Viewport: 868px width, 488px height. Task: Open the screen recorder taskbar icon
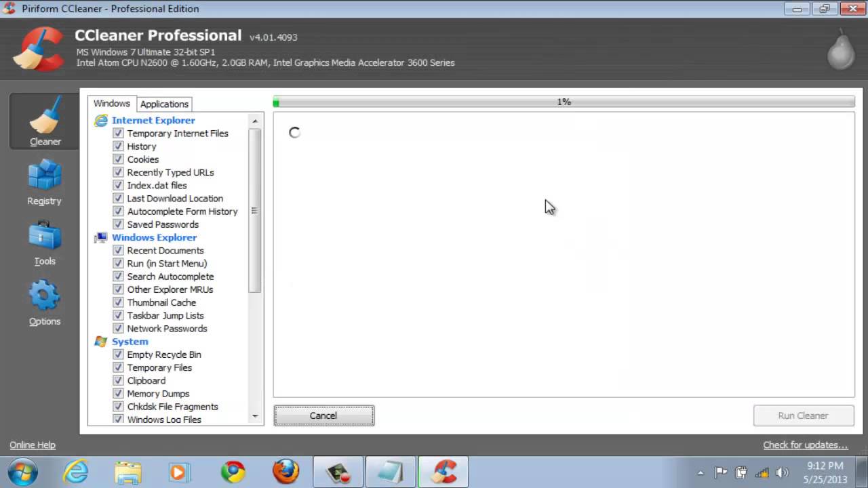338,471
